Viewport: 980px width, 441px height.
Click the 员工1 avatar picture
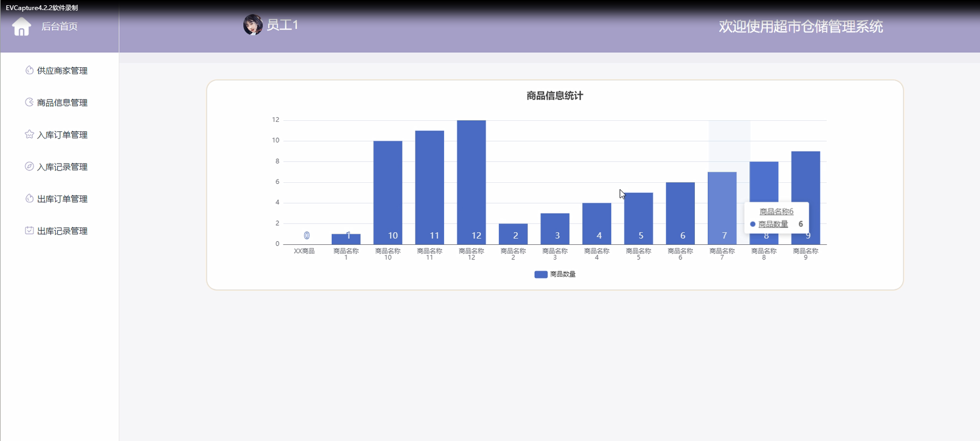[253, 25]
